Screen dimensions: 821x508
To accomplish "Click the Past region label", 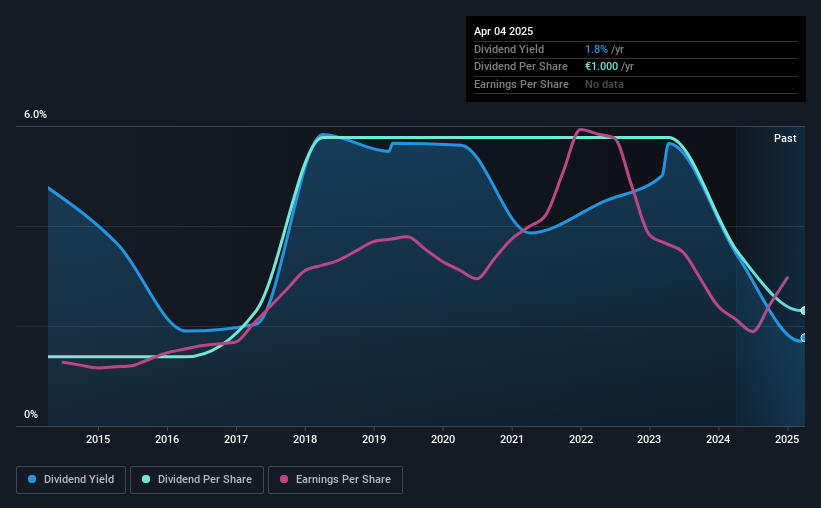I will (785, 138).
